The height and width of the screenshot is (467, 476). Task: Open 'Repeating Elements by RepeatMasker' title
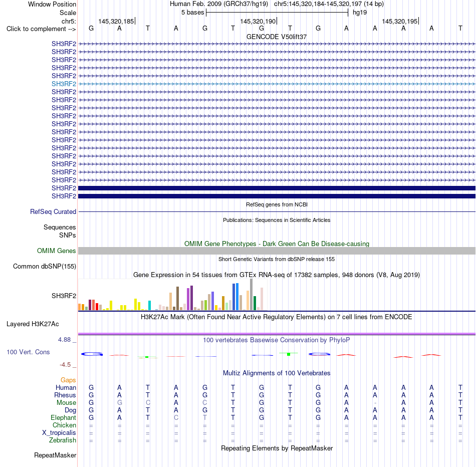[277, 448]
